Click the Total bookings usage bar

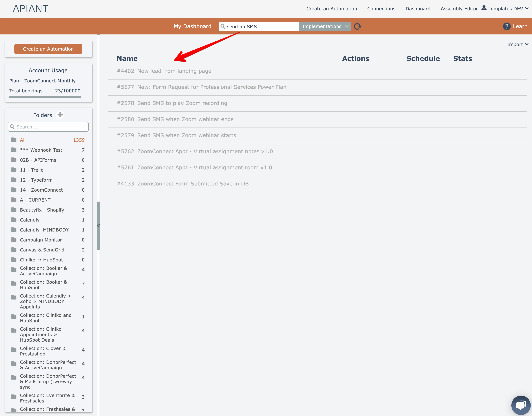point(45,97)
